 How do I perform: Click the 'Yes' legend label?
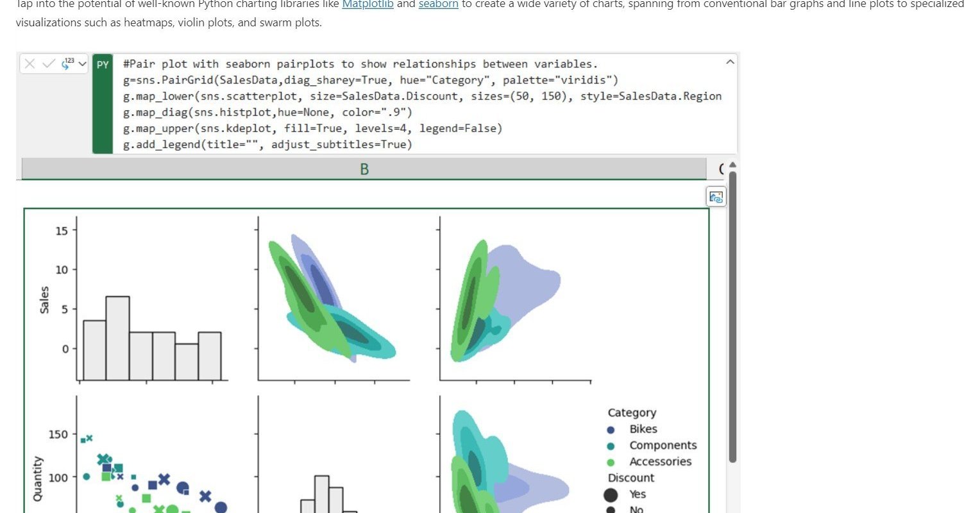[638, 494]
